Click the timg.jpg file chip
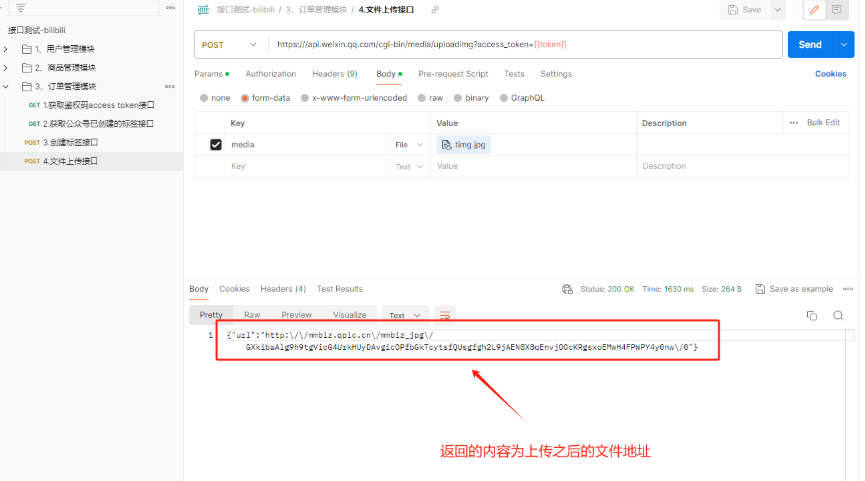 tap(464, 145)
